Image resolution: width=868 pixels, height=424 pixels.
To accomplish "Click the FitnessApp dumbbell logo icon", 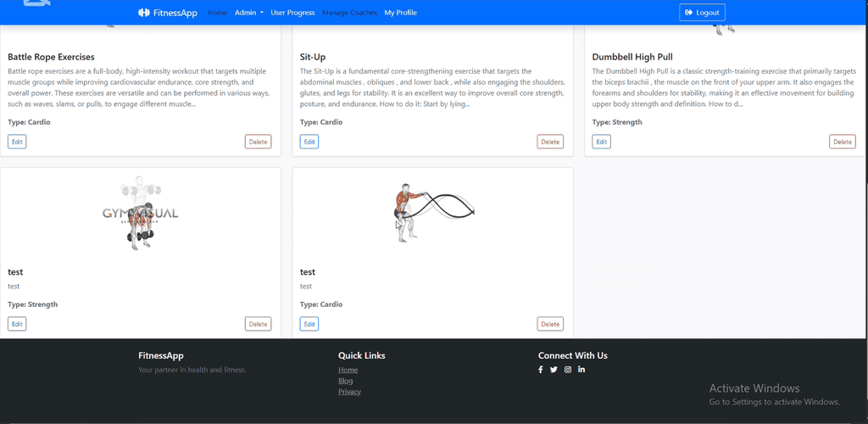I will point(144,13).
